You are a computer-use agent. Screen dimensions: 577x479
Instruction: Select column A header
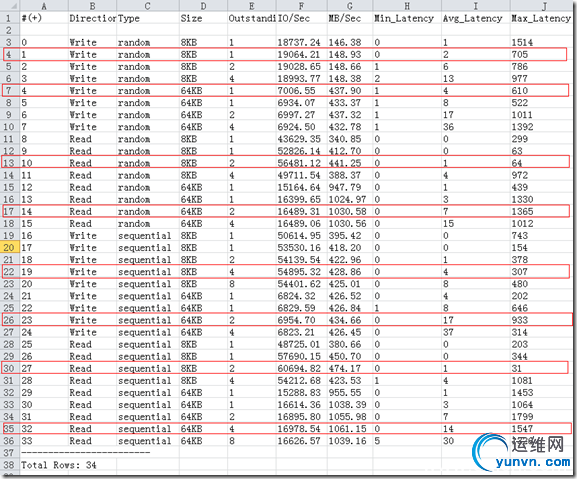pos(44,6)
